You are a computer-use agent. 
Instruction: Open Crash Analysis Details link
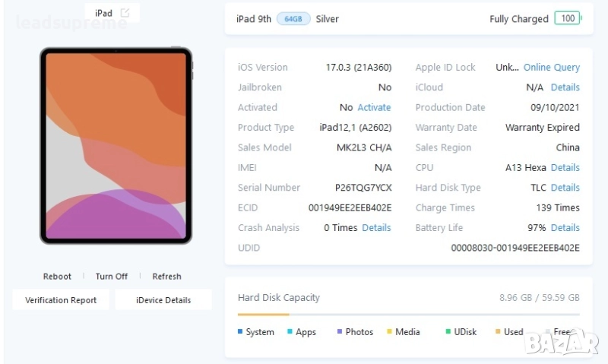pyautogui.click(x=376, y=227)
